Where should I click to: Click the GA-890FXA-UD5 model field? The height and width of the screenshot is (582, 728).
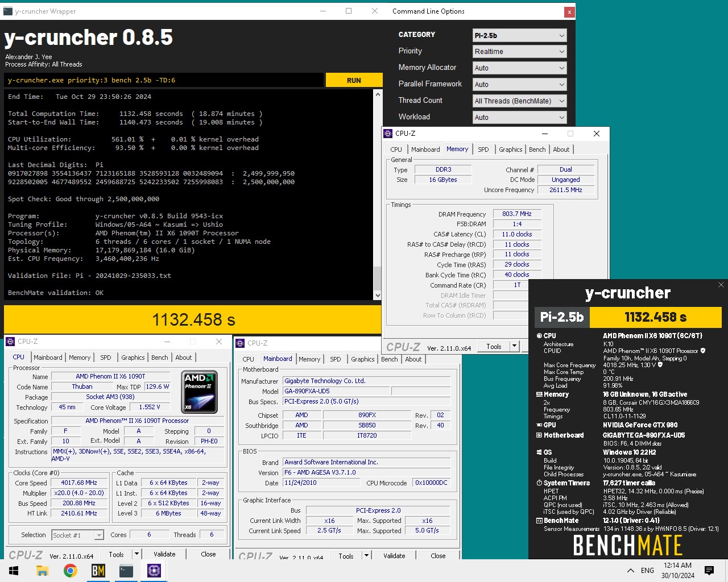[x=336, y=391]
